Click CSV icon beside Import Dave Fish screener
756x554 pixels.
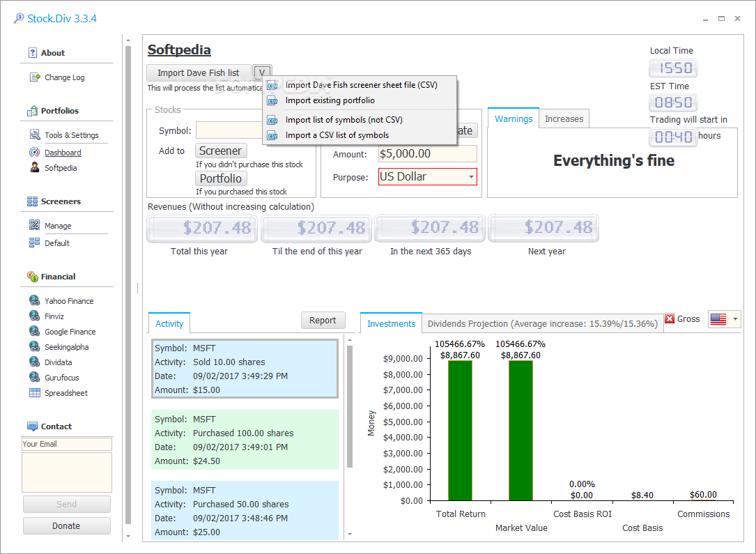(273, 85)
